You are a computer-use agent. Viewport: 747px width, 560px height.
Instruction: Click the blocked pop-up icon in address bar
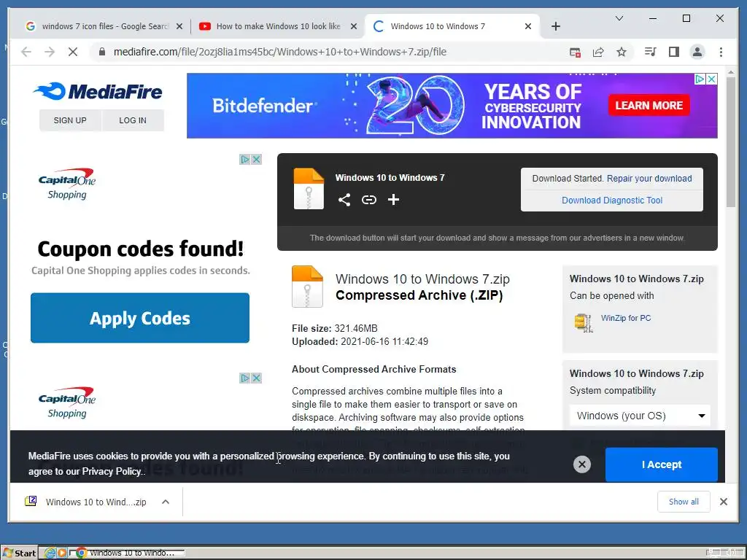point(575,52)
